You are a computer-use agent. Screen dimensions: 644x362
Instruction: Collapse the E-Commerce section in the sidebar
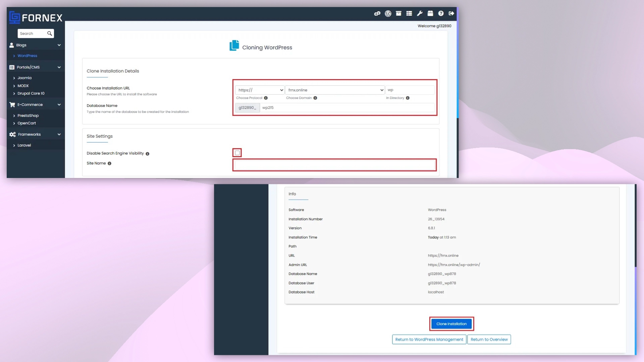pyautogui.click(x=59, y=104)
